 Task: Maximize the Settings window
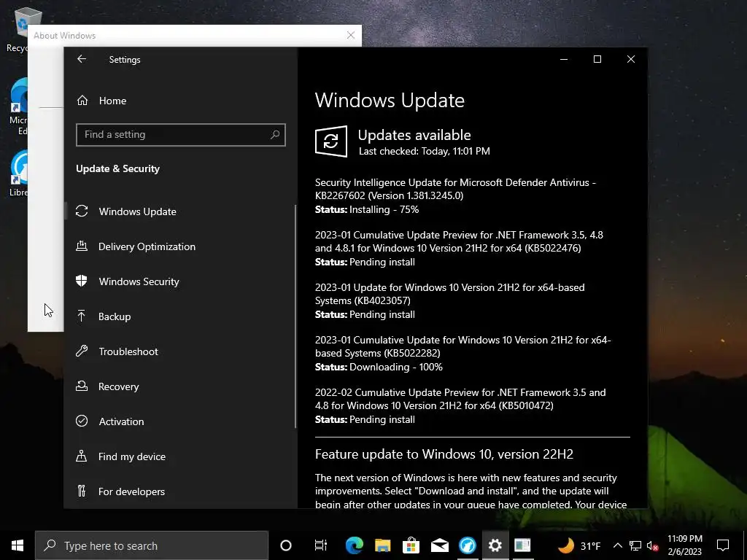[597, 59]
